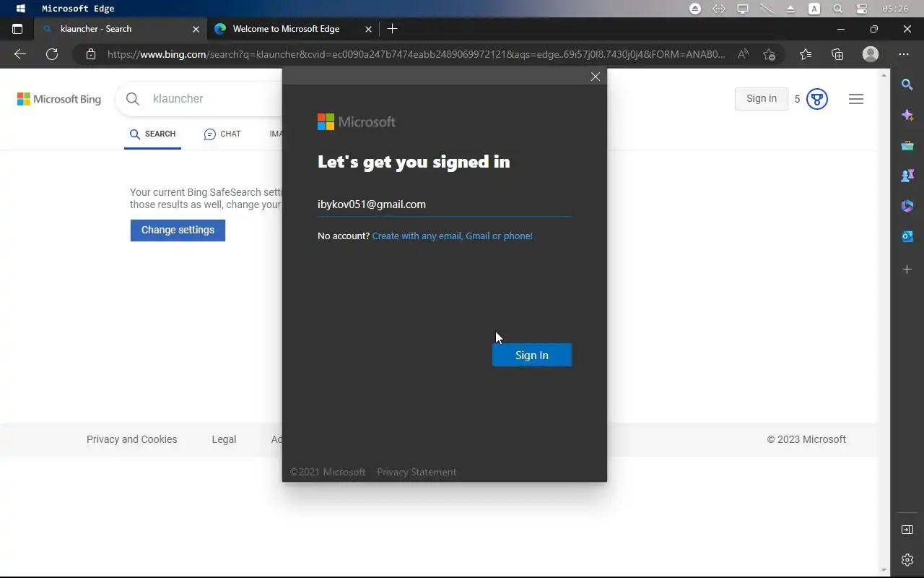The image size is (924, 578).
Task: Select the CHAT tab on Bing
Action: point(222,134)
